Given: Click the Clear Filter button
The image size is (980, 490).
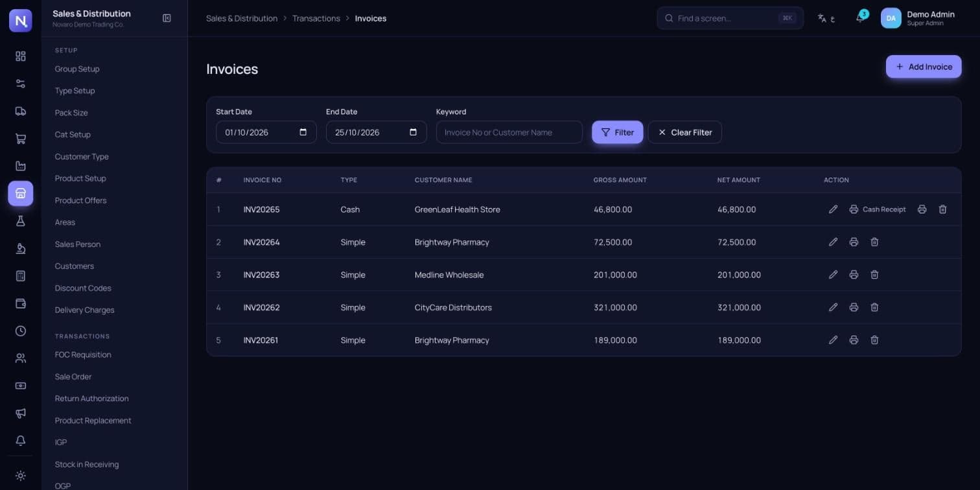Looking at the screenshot, I should coord(684,132).
